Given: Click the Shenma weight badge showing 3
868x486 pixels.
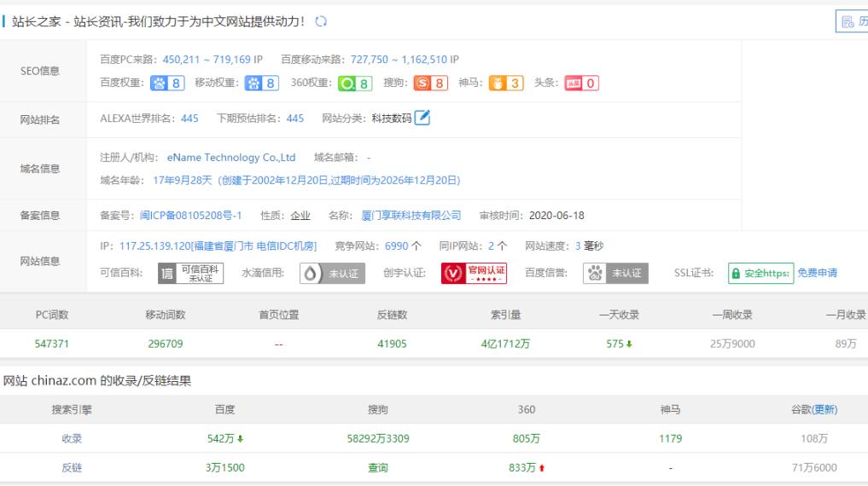Looking at the screenshot, I should (506, 83).
